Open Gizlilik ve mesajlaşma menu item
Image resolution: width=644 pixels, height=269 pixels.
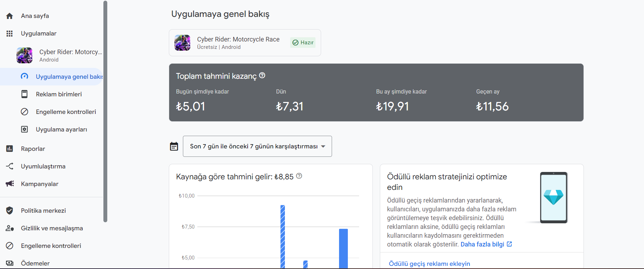pyautogui.click(x=52, y=228)
